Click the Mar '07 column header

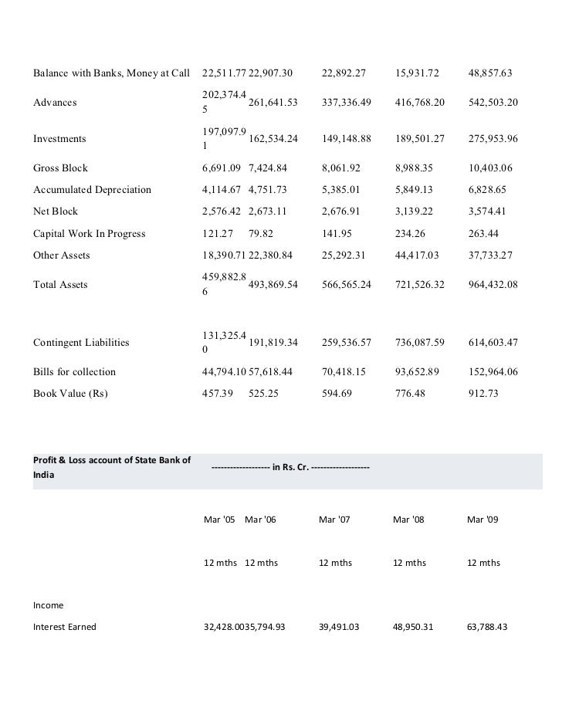point(334,520)
